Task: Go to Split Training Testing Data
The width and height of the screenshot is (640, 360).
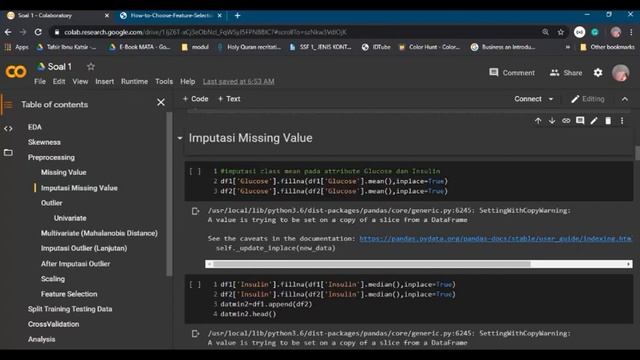Action: point(70,309)
